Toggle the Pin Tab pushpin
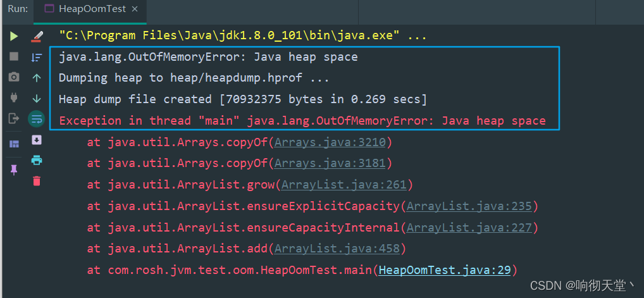The image size is (644, 298). [x=14, y=170]
